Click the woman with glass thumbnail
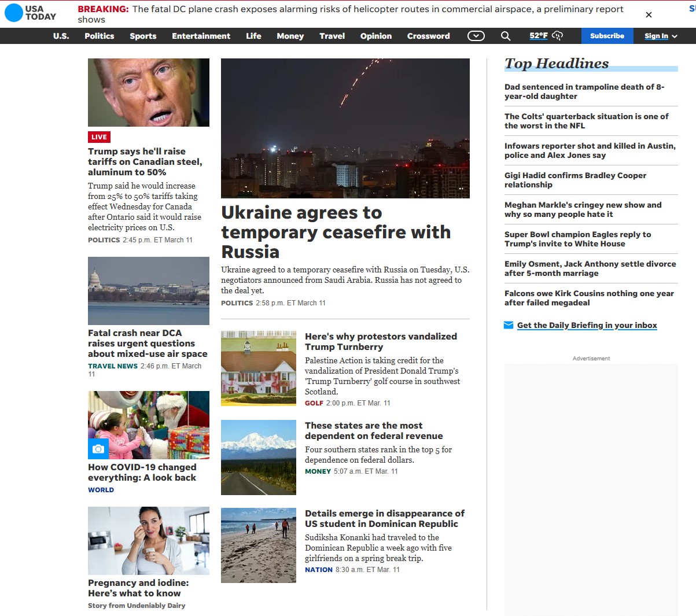 point(149,541)
